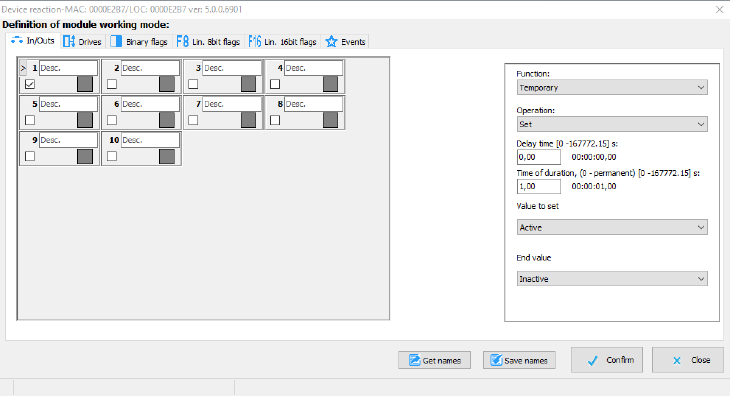Tick the checkbox for output 10
Screen dimensions: 730x396
pyautogui.click(x=112, y=156)
